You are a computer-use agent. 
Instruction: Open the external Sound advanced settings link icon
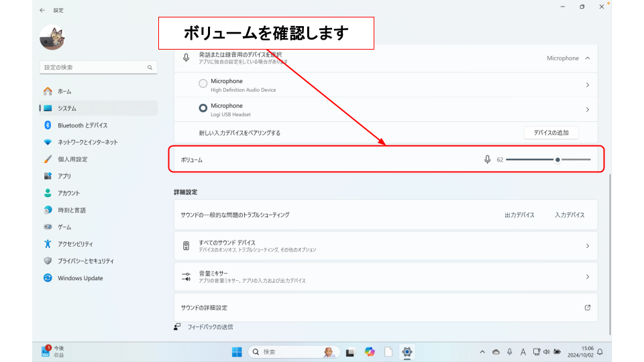click(588, 308)
